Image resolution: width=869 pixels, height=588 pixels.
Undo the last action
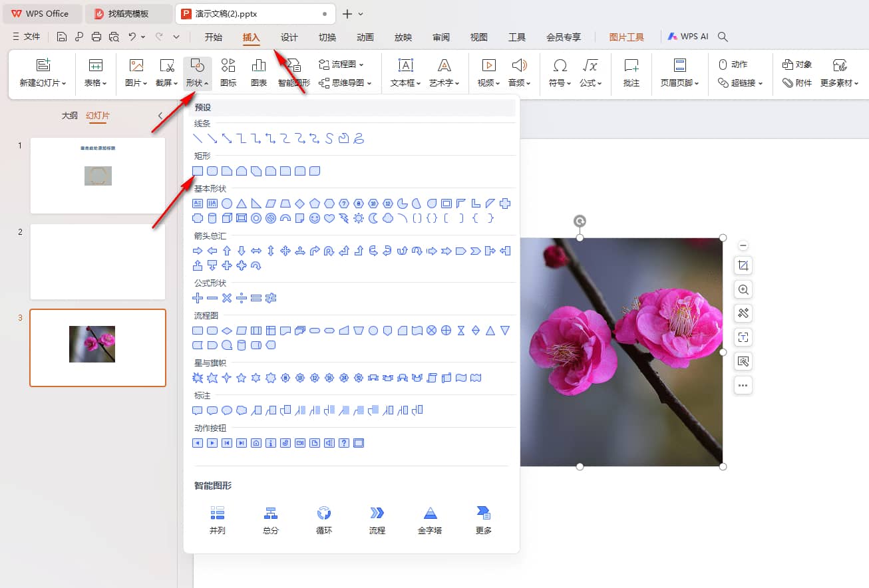132,37
